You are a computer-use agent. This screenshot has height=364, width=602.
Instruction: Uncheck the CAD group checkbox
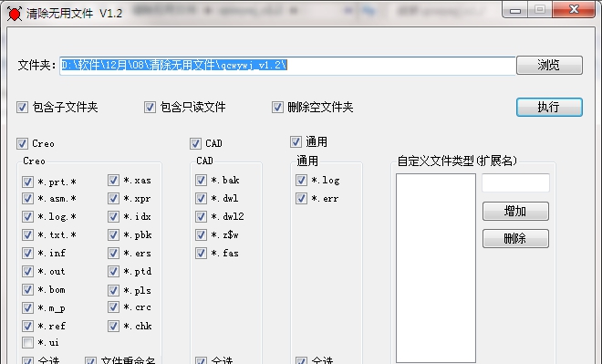(195, 143)
